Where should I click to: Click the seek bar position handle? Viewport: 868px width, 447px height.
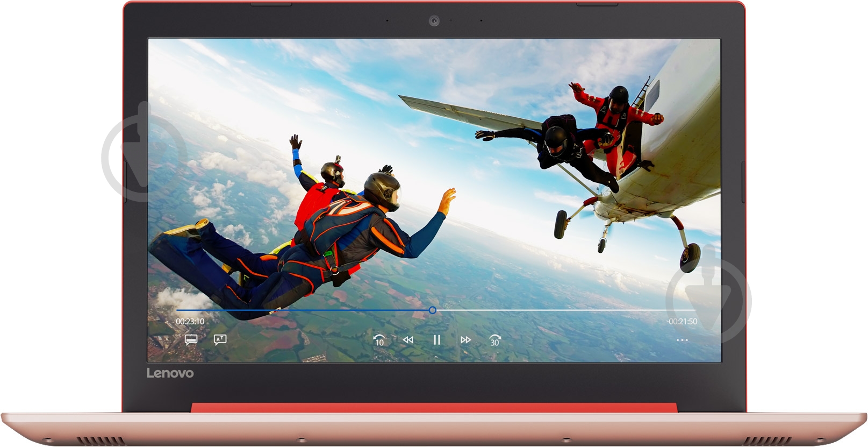pyautogui.click(x=433, y=310)
